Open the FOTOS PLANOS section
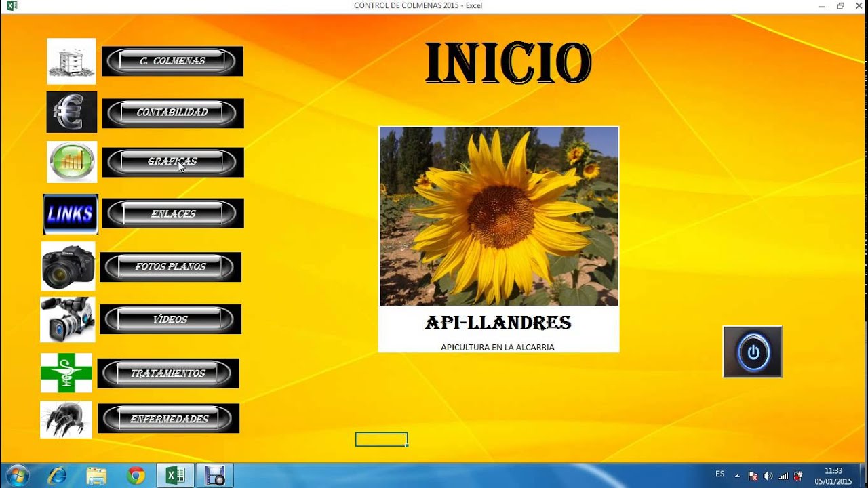Viewport: 868px width, 488px height. click(x=170, y=267)
